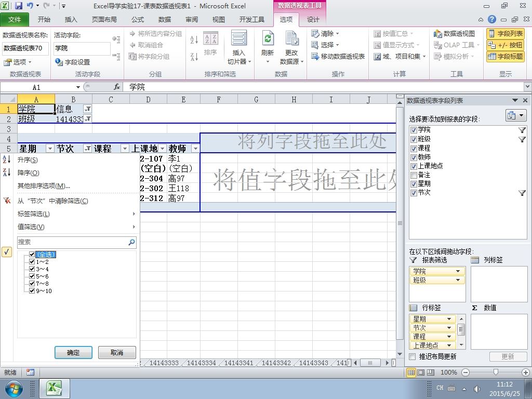Uncheck the 9~10 filter checkbox
The image size is (532, 399).
coord(32,291)
